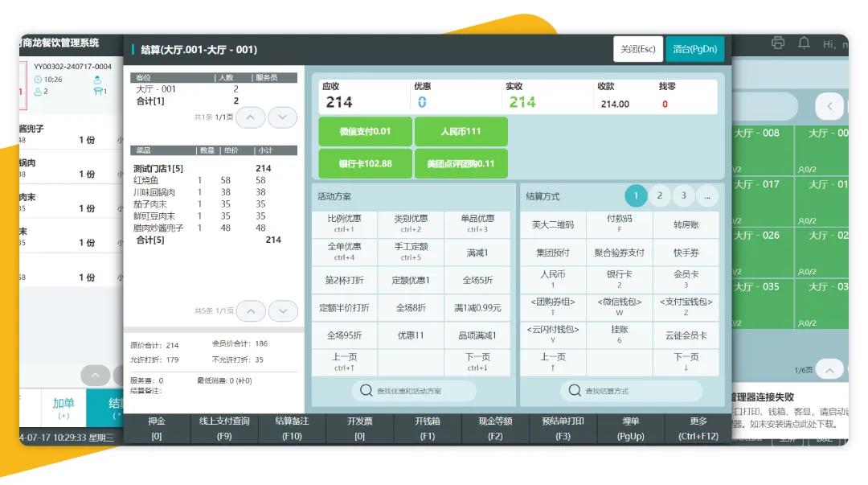
Task: Select the 银行卡102.88 payment entry
Action: (x=366, y=163)
